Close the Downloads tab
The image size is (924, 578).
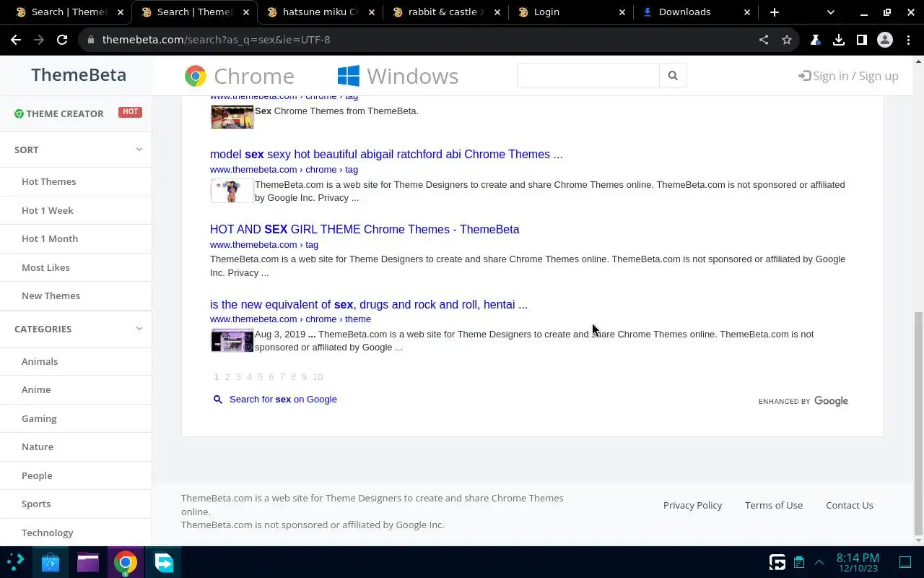click(x=747, y=12)
